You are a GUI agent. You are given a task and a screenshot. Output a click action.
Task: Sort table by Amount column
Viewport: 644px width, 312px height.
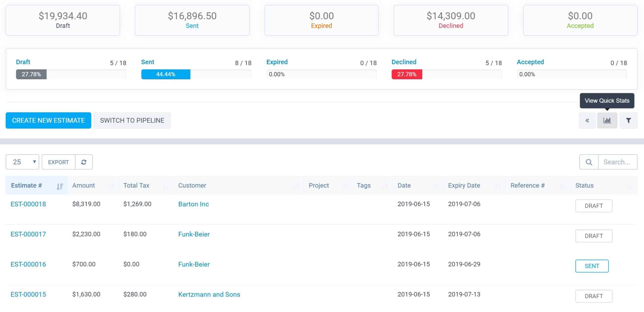[84, 185]
